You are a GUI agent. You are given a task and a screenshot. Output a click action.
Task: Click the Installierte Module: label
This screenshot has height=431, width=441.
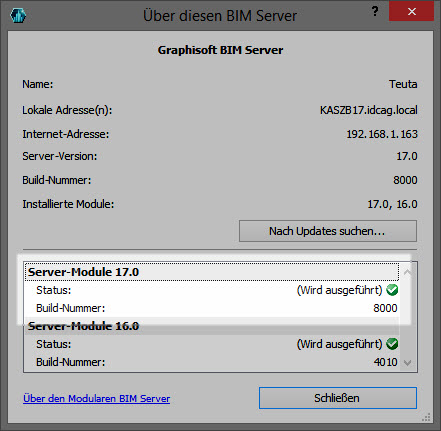(68, 204)
